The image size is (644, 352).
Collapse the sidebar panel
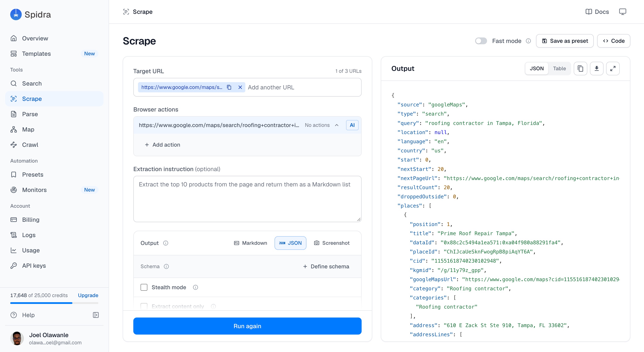(x=96, y=315)
